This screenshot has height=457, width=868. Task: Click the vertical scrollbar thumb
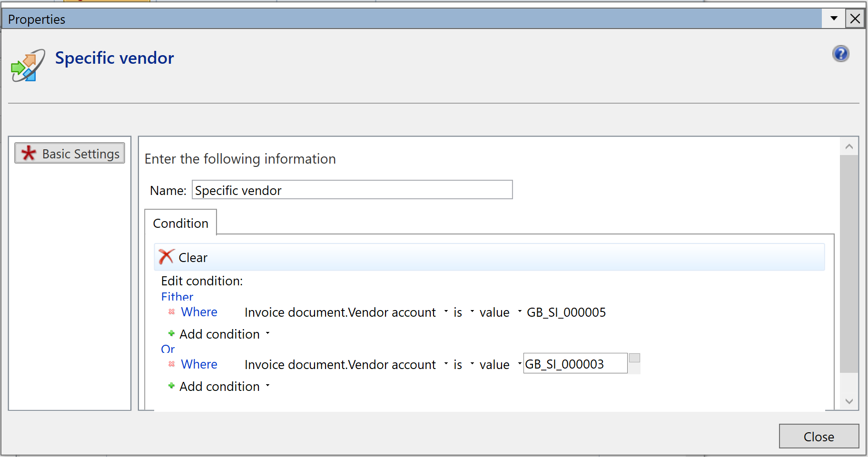click(x=849, y=264)
